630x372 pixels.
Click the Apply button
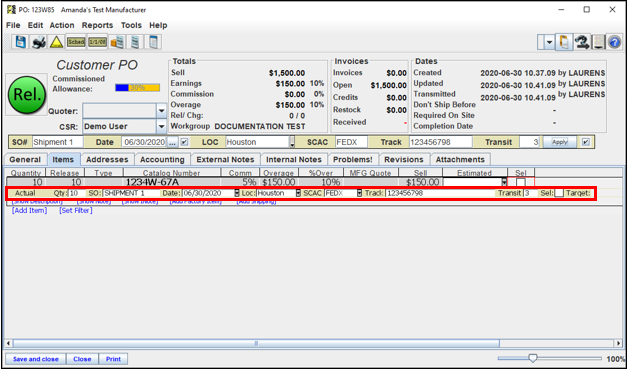click(560, 142)
